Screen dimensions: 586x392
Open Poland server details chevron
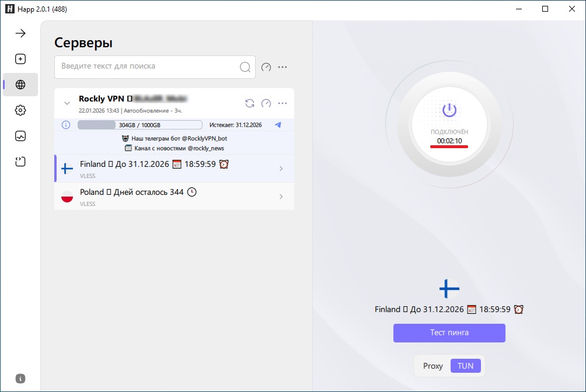281,197
